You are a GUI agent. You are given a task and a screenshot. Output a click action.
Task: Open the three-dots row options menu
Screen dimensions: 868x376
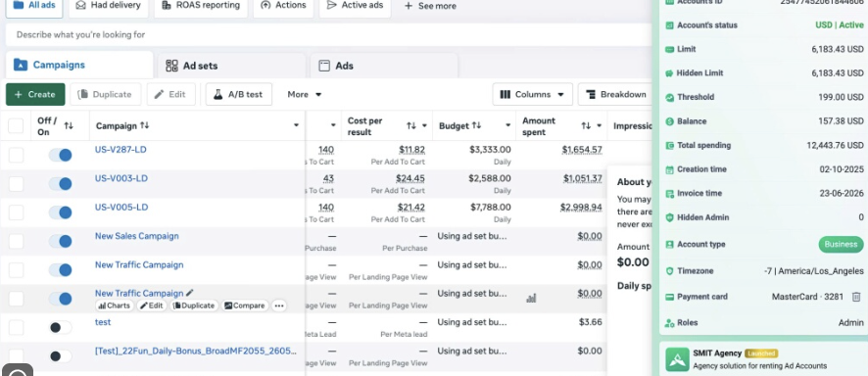[x=279, y=305]
